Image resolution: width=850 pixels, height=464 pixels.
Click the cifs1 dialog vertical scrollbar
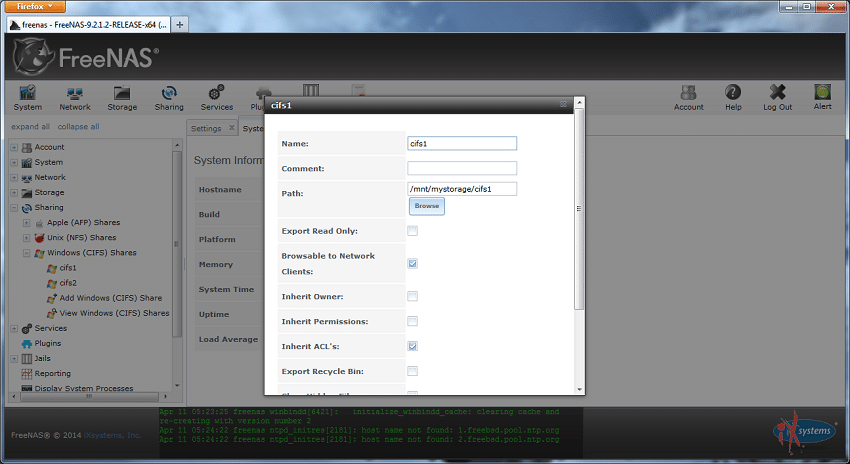(x=579, y=209)
